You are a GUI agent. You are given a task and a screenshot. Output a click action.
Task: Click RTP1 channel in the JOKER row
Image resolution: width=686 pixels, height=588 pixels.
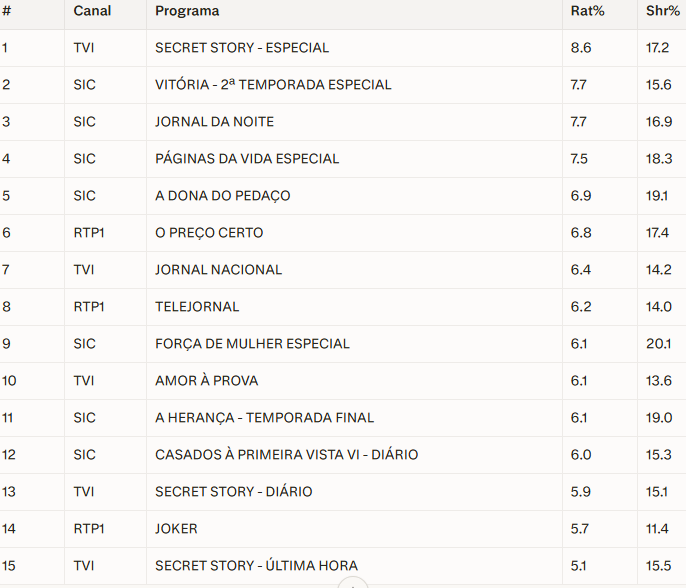pyautogui.click(x=90, y=529)
